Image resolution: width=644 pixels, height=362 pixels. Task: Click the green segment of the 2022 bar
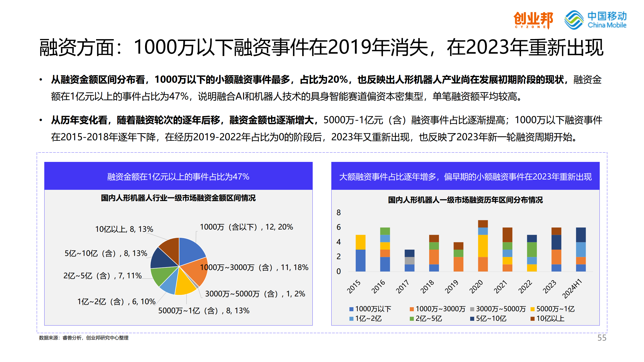click(532, 249)
